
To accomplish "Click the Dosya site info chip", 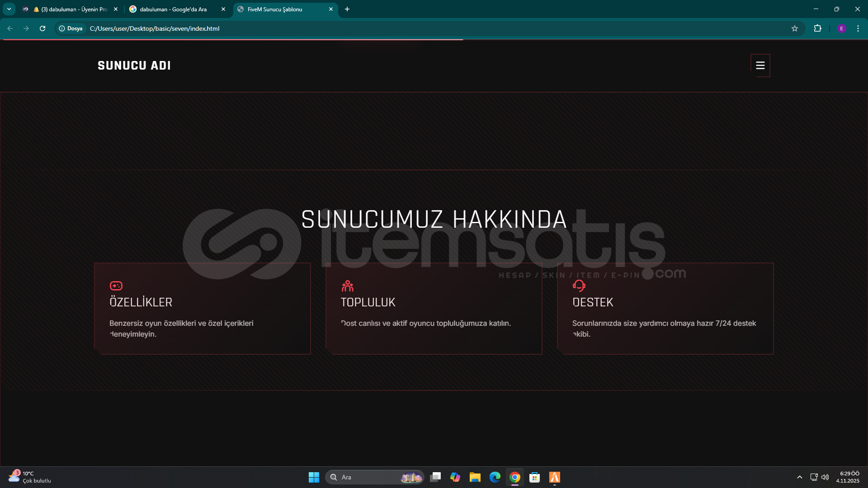I will coord(71,28).
